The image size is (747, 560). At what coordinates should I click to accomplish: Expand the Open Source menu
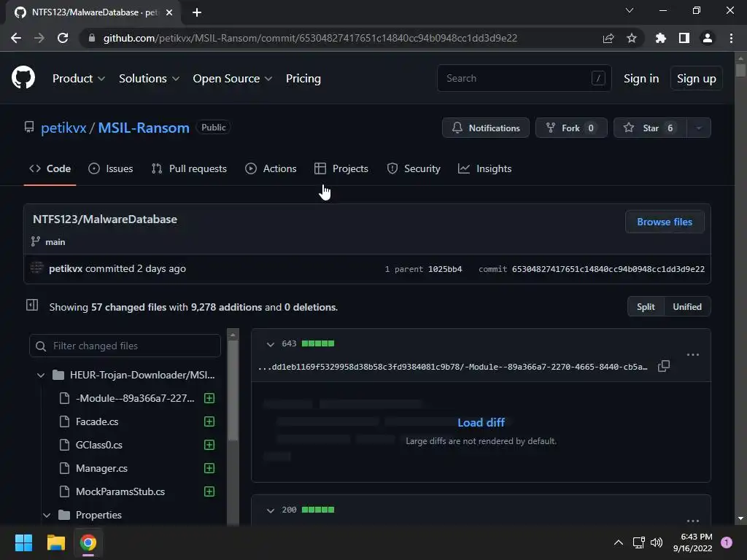pyautogui.click(x=233, y=79)
